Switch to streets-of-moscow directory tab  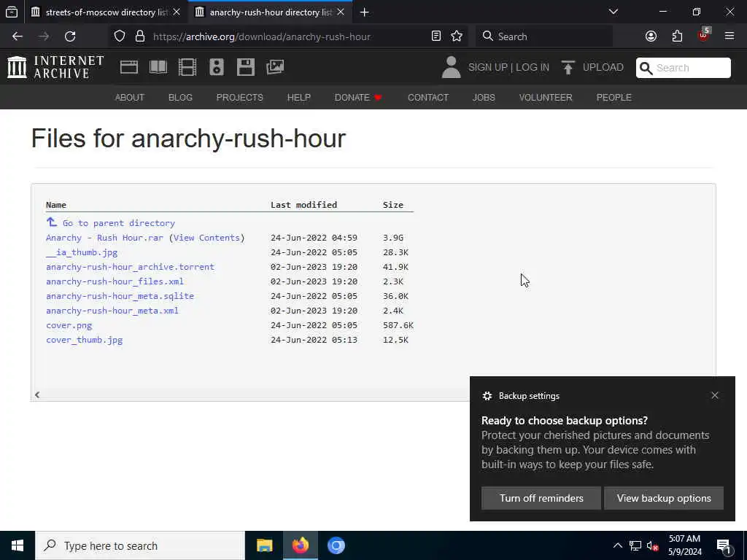(107, 12)
